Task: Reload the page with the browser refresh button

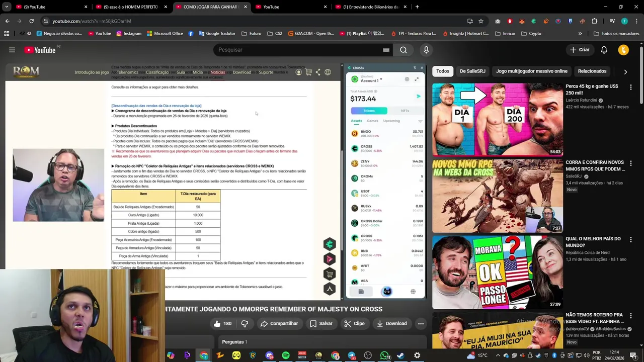Action: [31, 21]
